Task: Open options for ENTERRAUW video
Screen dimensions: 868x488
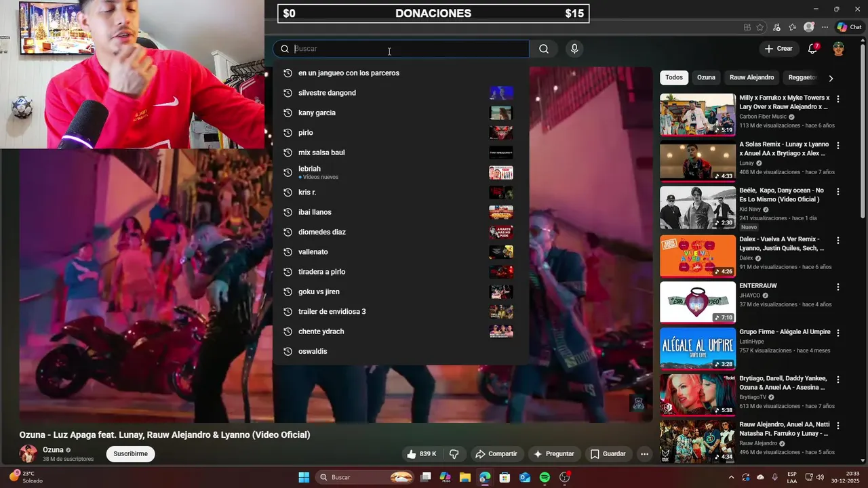Action: (838, 287)
